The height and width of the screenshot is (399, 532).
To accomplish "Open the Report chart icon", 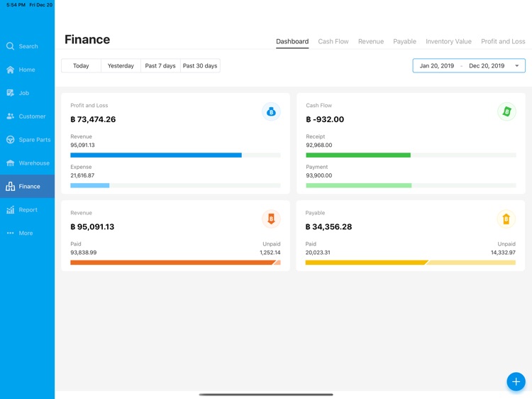I will tap(10, 209).
